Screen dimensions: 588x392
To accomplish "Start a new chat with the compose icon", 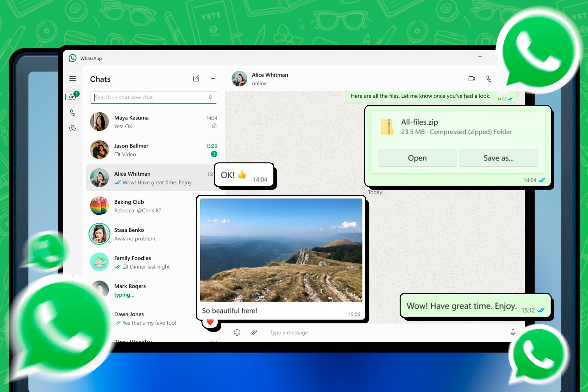I will (197, 78).
